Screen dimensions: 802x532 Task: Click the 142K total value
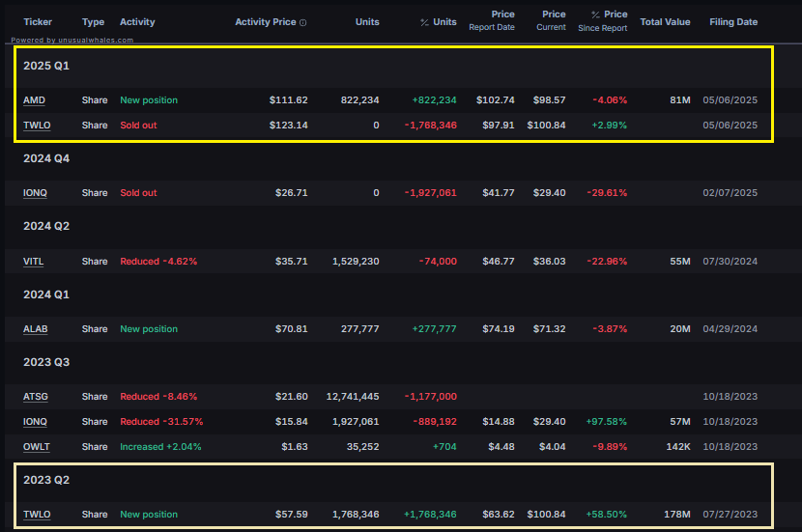pyautogui.click(x=678, y=447)
